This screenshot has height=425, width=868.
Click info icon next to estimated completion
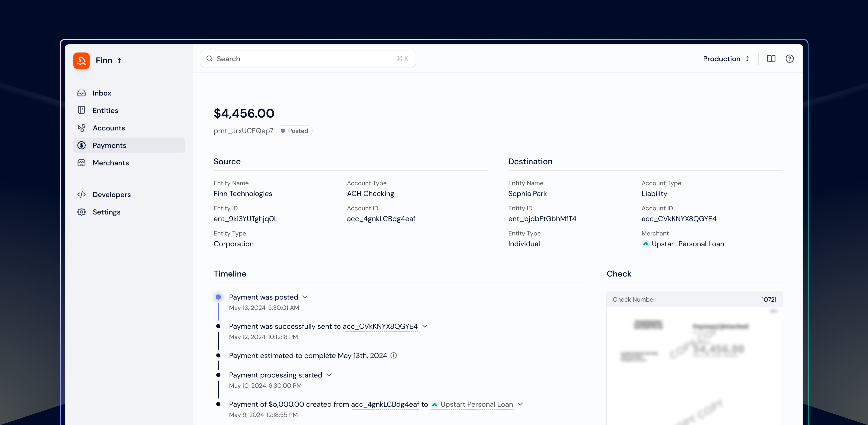click(394, 356)
